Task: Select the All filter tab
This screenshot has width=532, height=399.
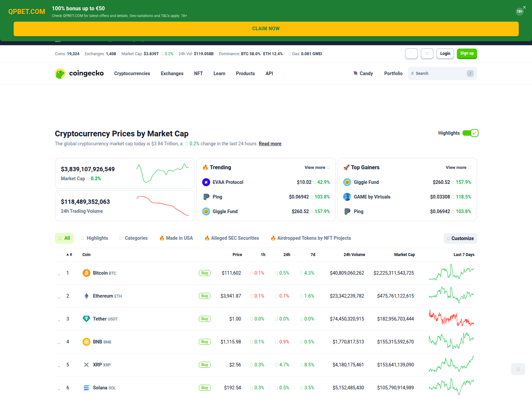Action: (x=64, y=238)
